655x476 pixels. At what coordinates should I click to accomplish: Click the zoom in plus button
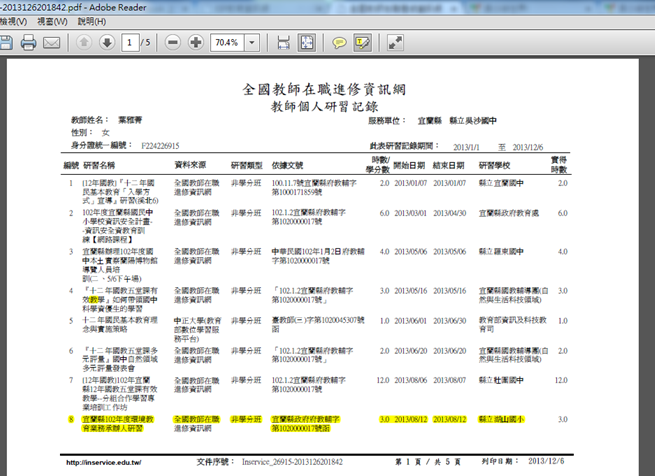pos(195,43)
